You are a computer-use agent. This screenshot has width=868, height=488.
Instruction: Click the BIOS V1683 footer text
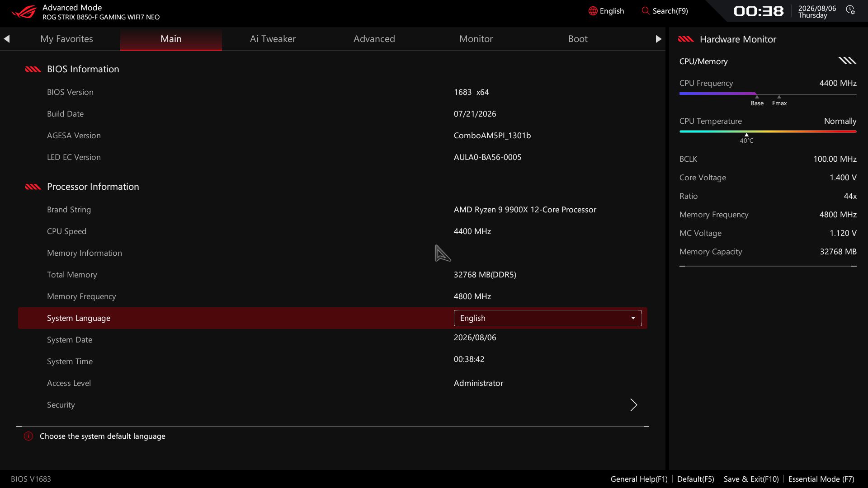[31, 479]
